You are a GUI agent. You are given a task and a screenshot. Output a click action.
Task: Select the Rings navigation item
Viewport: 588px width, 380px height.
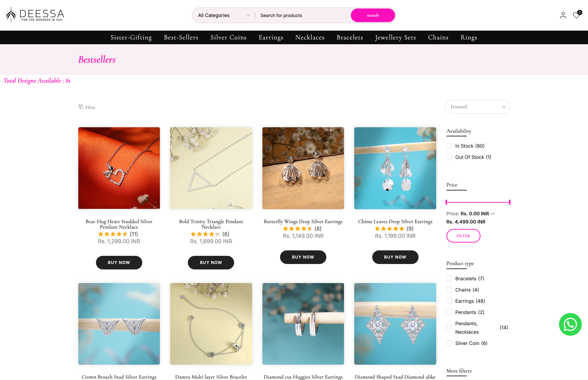pos(469,37)
